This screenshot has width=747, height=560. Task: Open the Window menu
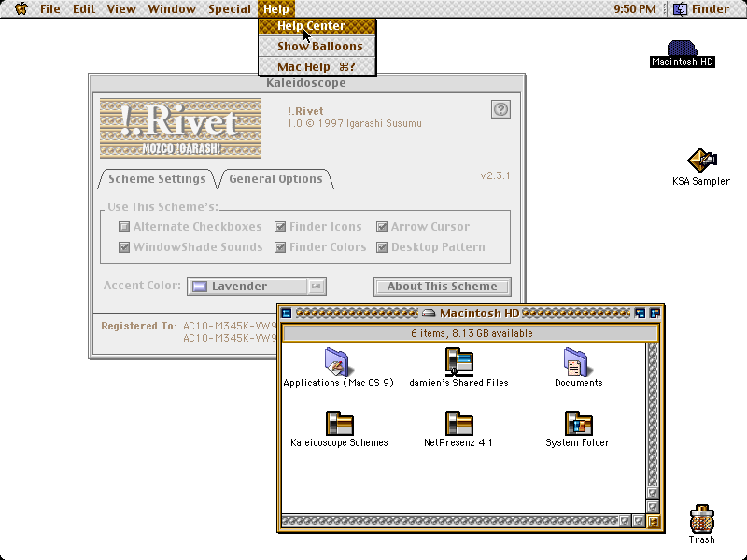click(172, 9)
